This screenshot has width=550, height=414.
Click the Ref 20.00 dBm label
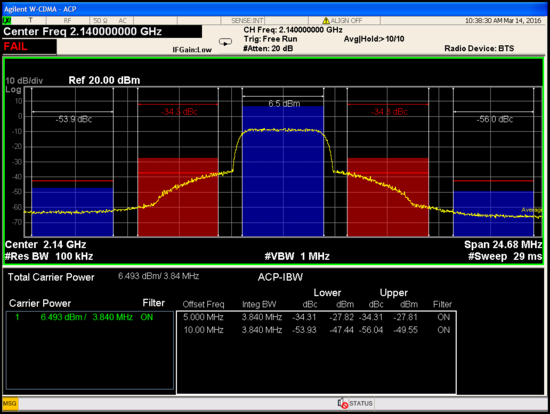tap(104, 80)
